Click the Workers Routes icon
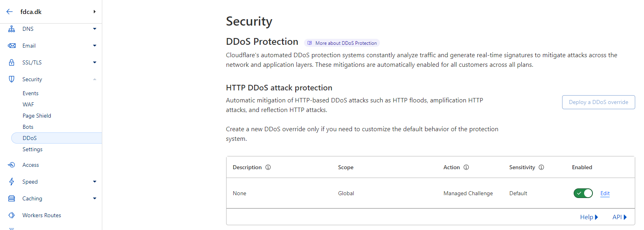644x230 pixels. [x=12, y=215]
